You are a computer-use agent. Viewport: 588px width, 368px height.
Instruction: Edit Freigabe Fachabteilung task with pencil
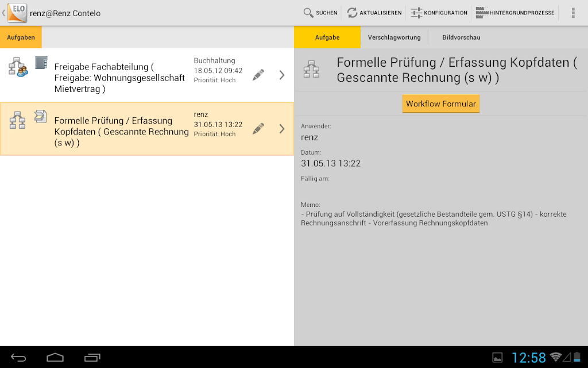click(258, 75)
